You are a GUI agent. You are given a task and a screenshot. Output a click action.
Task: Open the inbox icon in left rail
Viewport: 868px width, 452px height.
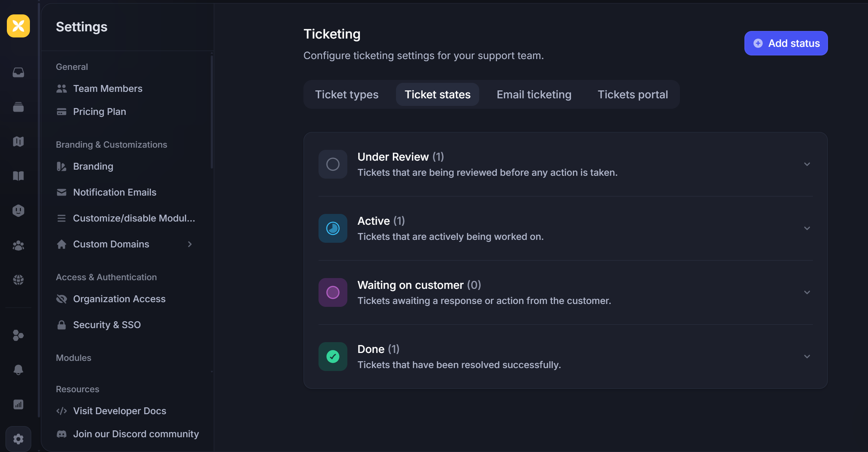click(18, 72)
